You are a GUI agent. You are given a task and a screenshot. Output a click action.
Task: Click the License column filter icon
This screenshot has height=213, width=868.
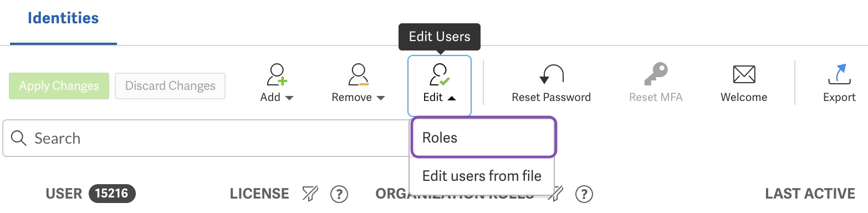(310, 194)
